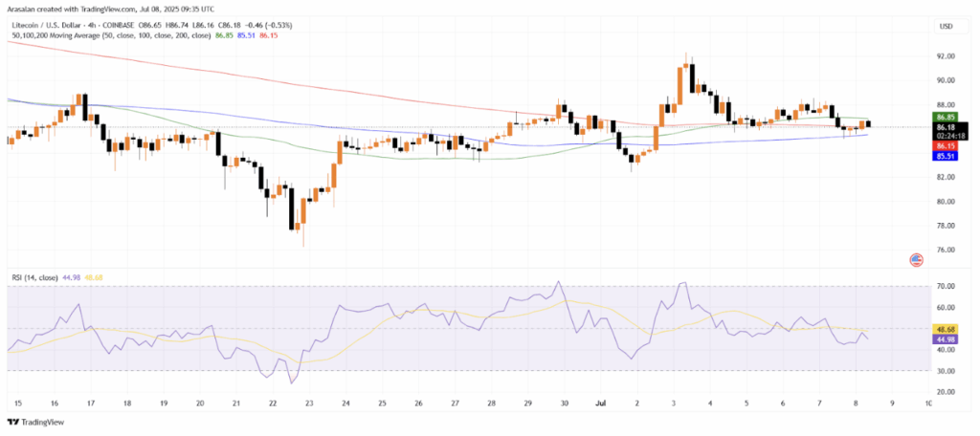Click the 9 date axis label
This screenshot has width=980, height=436.
coord(892,404)
